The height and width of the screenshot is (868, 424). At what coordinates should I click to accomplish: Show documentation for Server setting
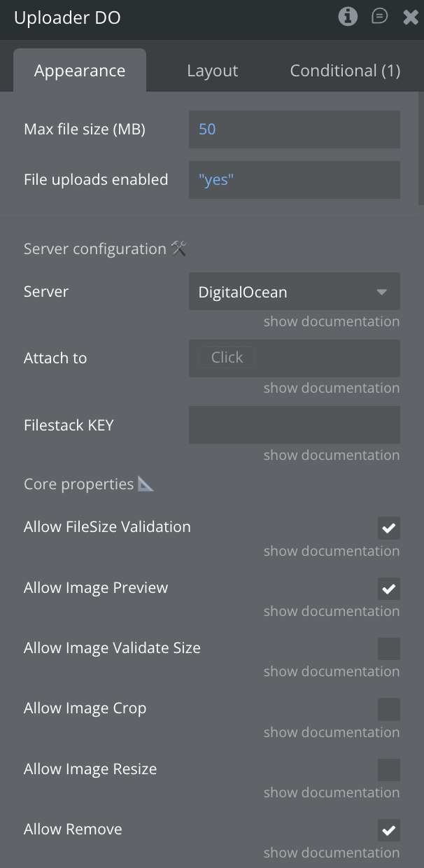coord(332,321)
